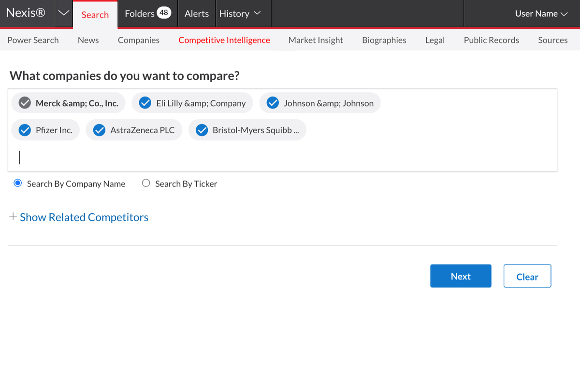Click the Eli Lilly & Company label
580x392 pixels.
(201, 103)
